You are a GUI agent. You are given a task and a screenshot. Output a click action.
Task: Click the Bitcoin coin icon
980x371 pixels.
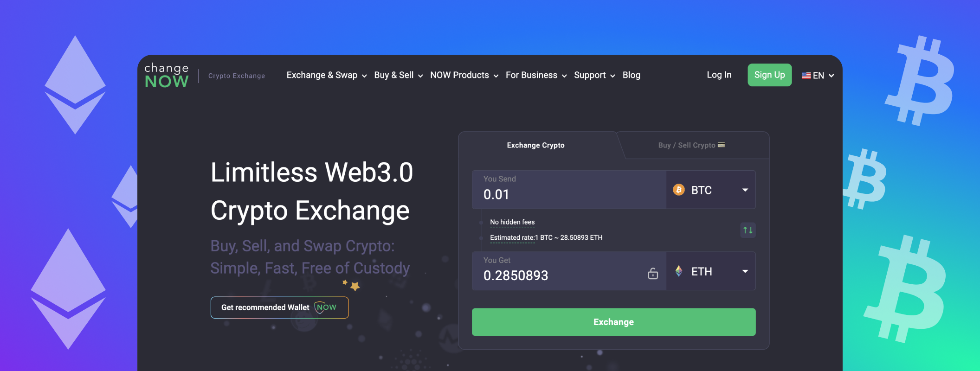(679, 190)
